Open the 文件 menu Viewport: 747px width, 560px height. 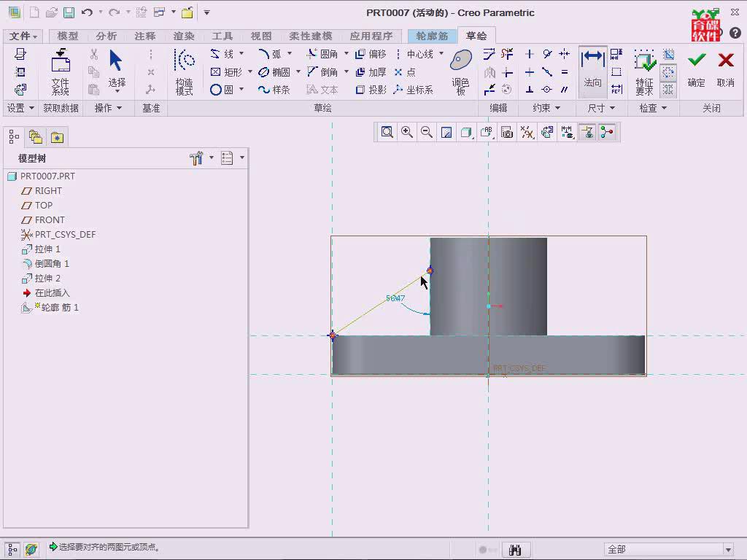23,36
